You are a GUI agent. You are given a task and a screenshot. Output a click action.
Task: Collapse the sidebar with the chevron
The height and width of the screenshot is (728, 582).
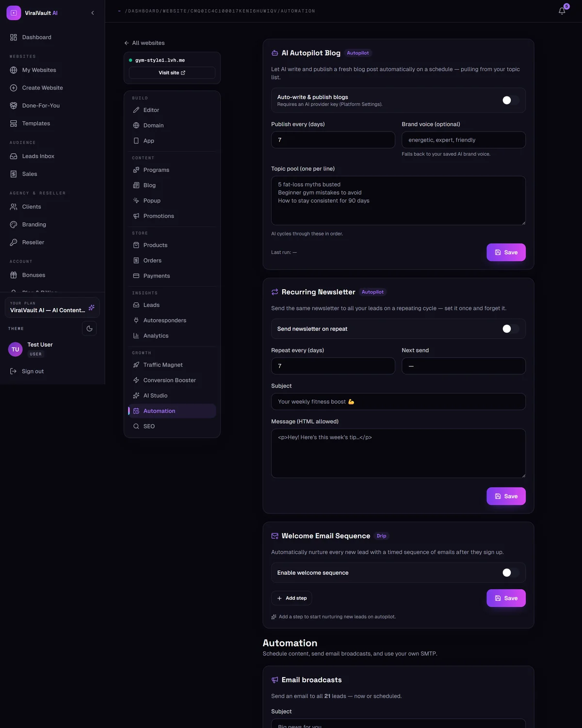pos(93,13)
